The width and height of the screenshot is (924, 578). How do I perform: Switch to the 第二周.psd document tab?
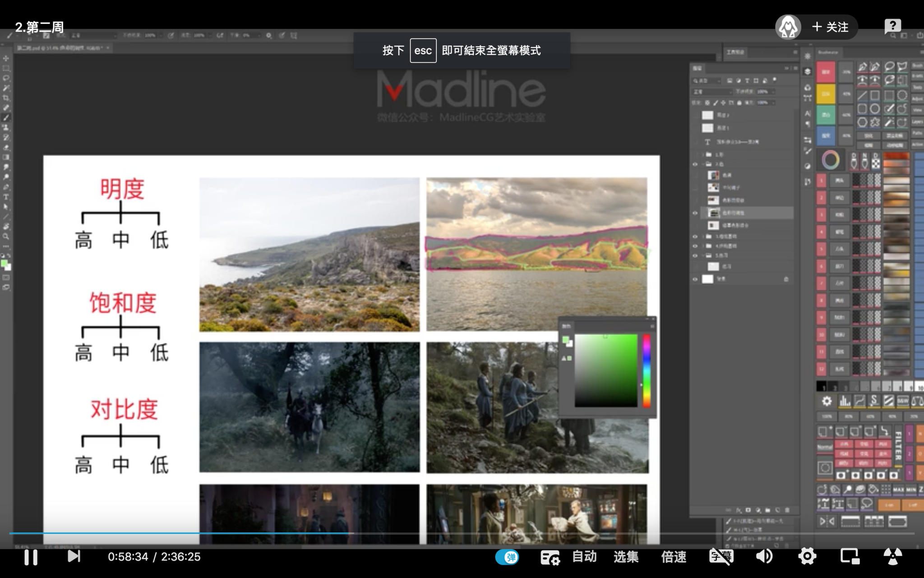coord(62,47)
